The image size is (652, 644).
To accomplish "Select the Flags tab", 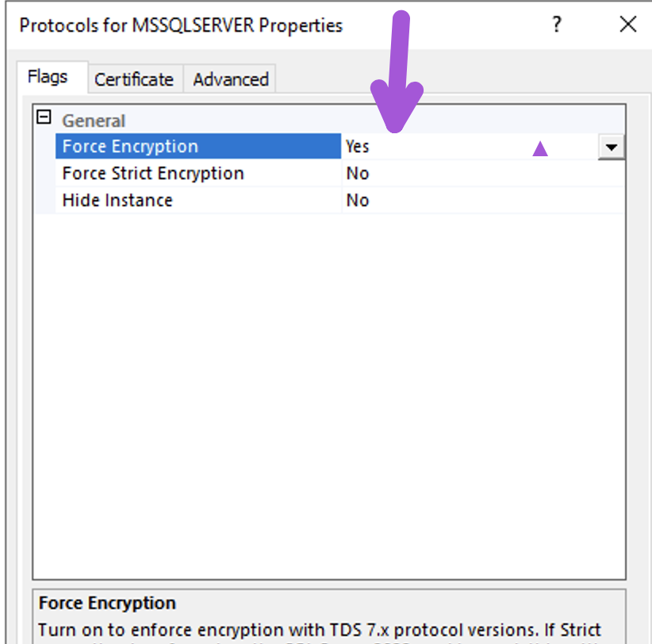I will [x=48, y=77].
